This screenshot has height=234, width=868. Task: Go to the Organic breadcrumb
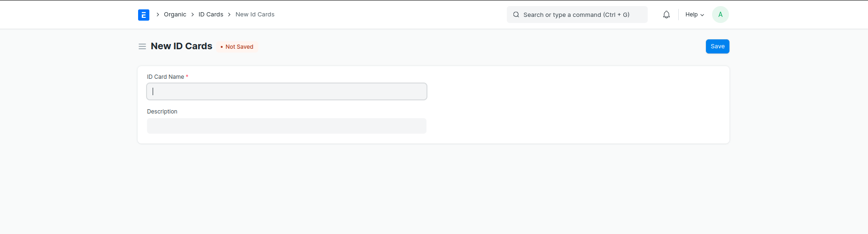click(175, 15)
